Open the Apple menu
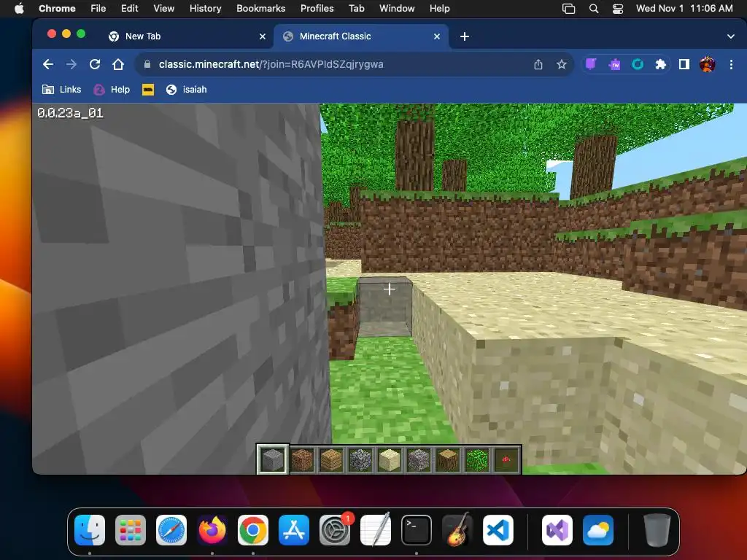747x560 pixels. click(x=19, y=9)
